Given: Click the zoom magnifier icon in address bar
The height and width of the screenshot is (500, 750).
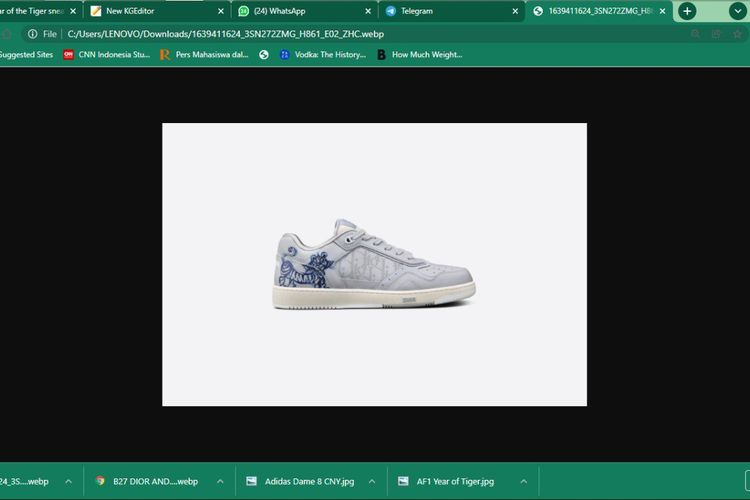Looking at the screenshot, I should (x=695, y=33).
